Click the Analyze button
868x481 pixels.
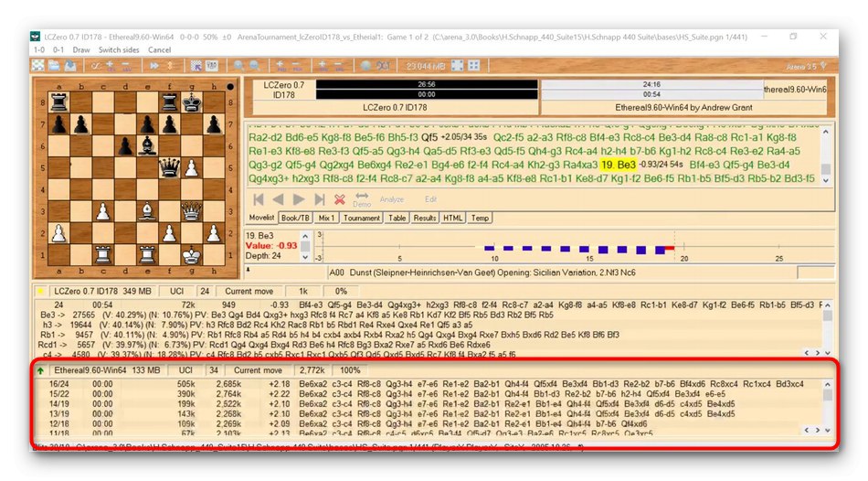click(x=391, y=199)
